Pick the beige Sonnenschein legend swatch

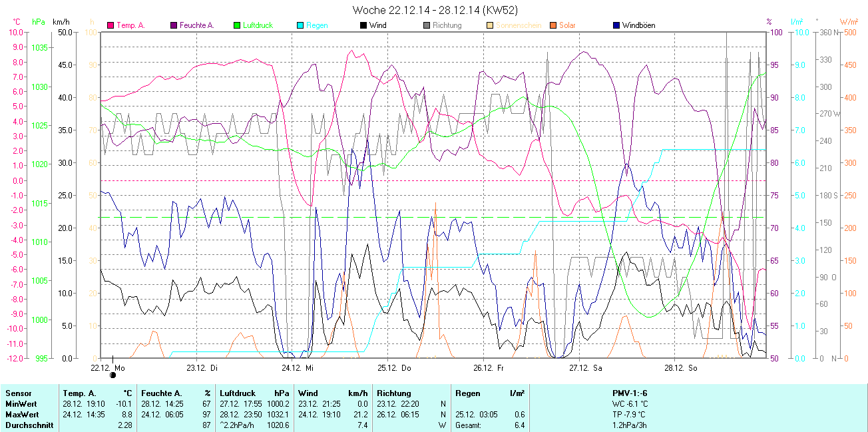coord(490,26)
